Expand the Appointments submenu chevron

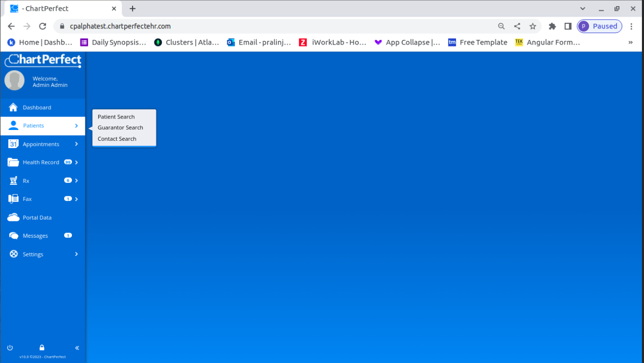coord(76,144)
